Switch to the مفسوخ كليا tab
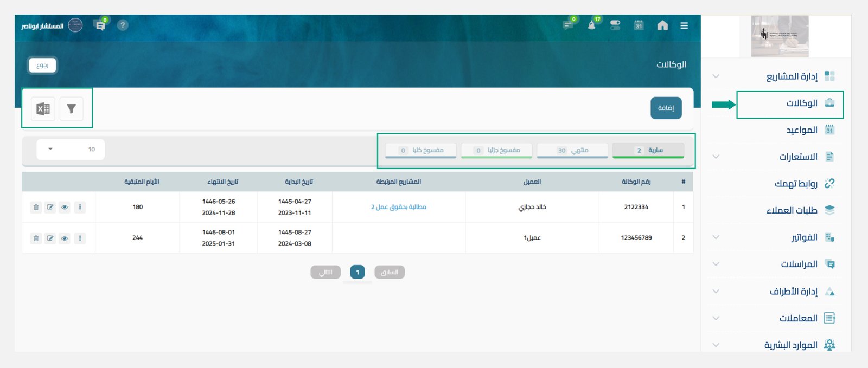The height and width of the screenshot is (368, 868). (x=421, y=150)
